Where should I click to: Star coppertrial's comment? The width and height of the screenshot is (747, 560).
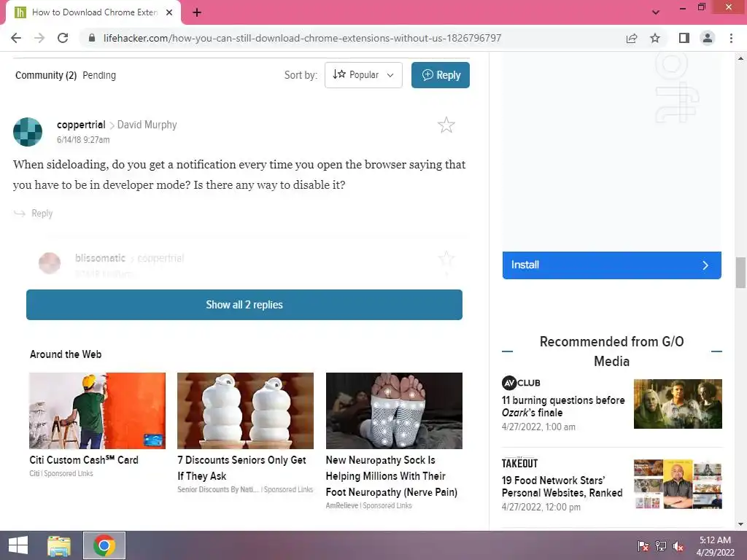[x=446, y=125]
